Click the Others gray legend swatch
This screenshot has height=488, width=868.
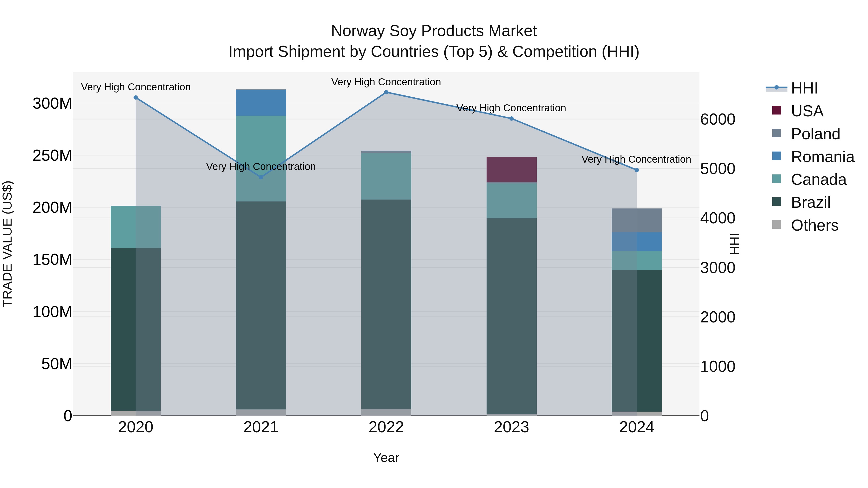click(x=776, y=224)
